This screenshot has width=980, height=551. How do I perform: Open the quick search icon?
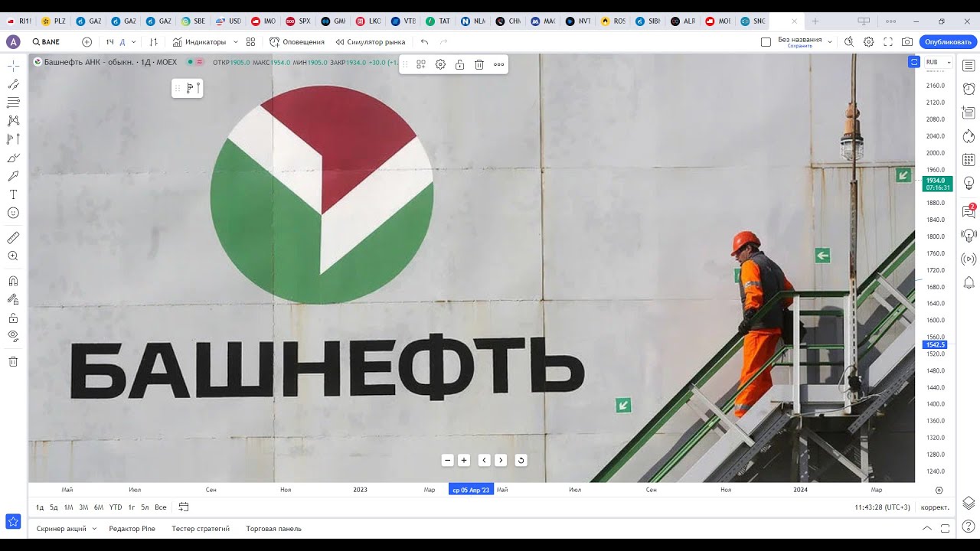[x=849, y=42]
